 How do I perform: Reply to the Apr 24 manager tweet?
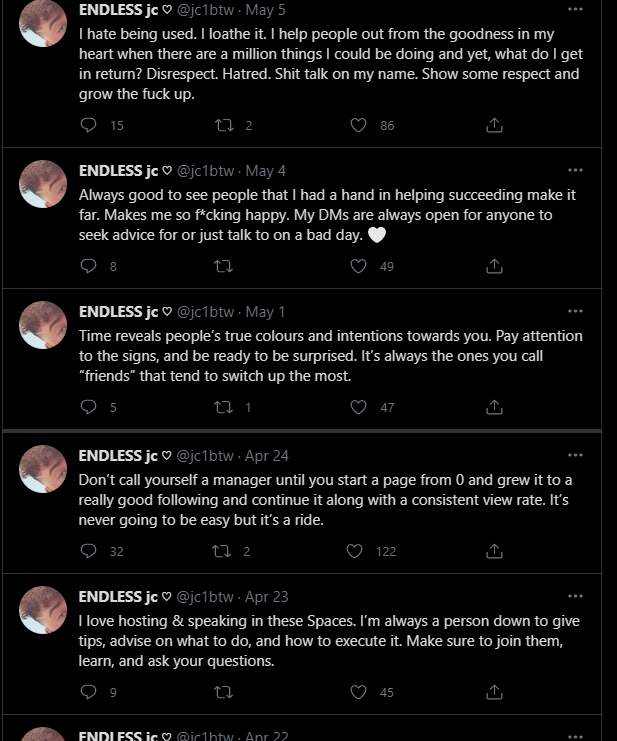(x=88, y=551)
